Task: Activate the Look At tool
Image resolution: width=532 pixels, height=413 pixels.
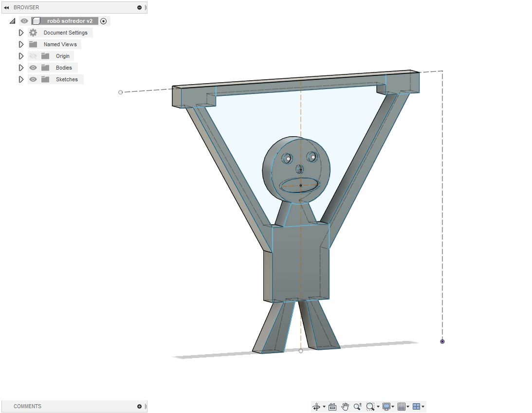Action: pos(332,407)
